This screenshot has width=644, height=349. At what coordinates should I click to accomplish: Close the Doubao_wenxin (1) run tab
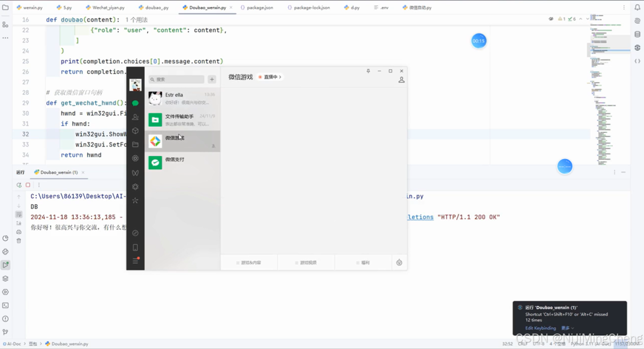coord(83,172)
